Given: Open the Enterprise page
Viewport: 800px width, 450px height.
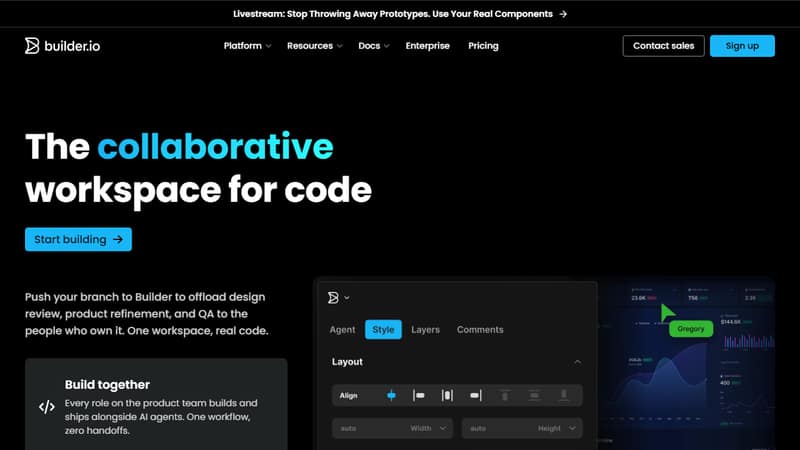Looking at the screenshot, I should tap(428, 46).
